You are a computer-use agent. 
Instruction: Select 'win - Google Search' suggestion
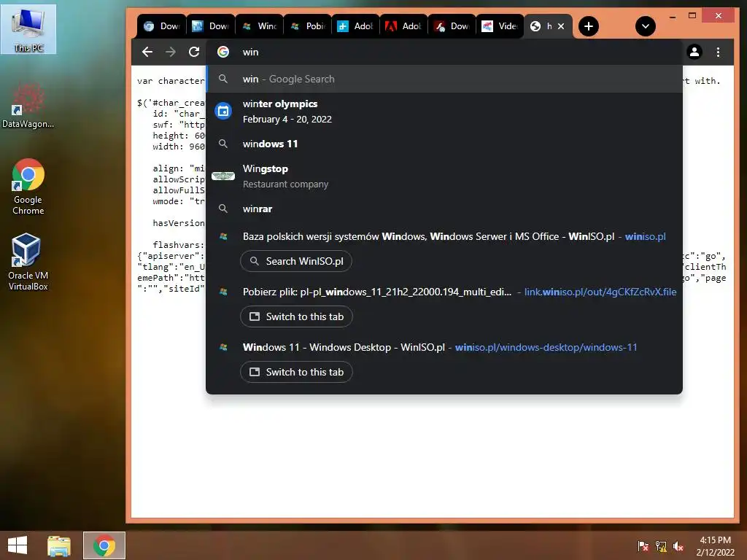(x=444, y=79)
